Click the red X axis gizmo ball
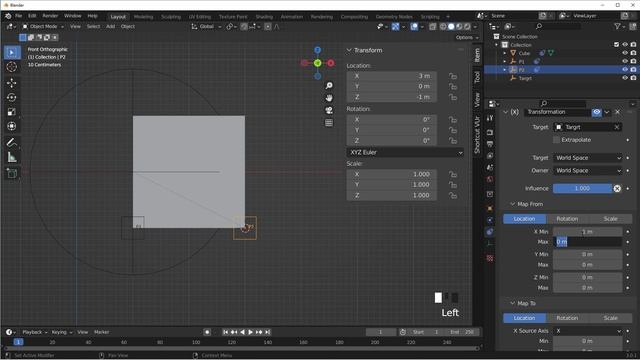 tap(331, 63)
